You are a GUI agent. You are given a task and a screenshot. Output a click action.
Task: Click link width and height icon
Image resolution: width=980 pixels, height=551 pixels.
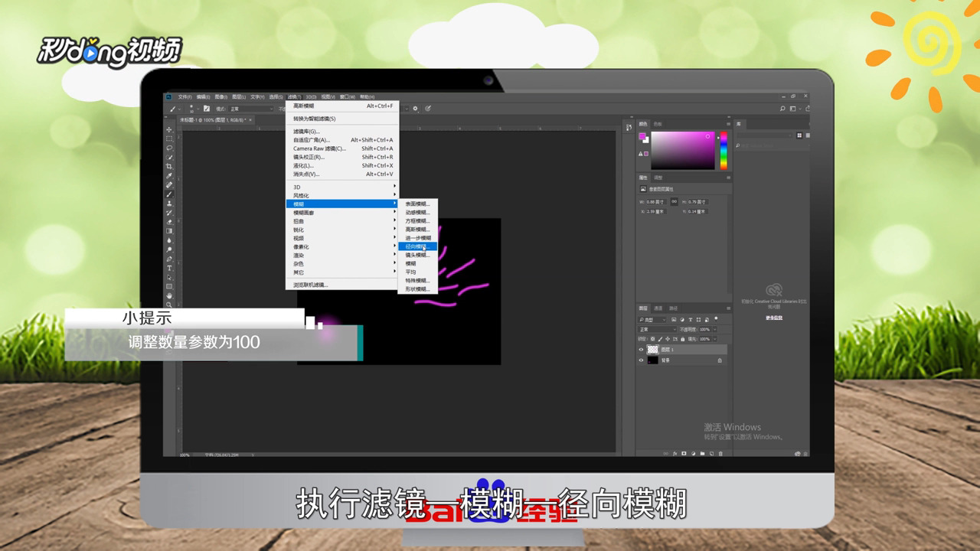pos(674,201)
